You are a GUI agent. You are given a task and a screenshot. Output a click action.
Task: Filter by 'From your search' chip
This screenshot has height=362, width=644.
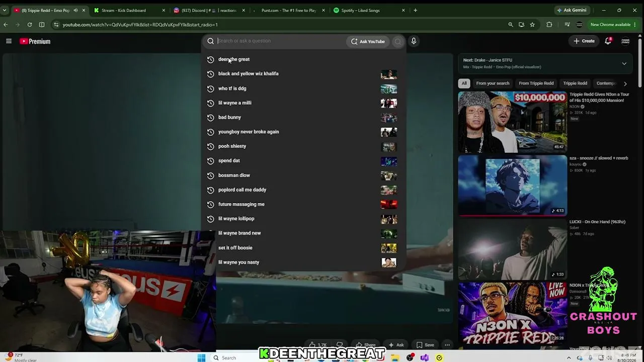coord(493,83)
